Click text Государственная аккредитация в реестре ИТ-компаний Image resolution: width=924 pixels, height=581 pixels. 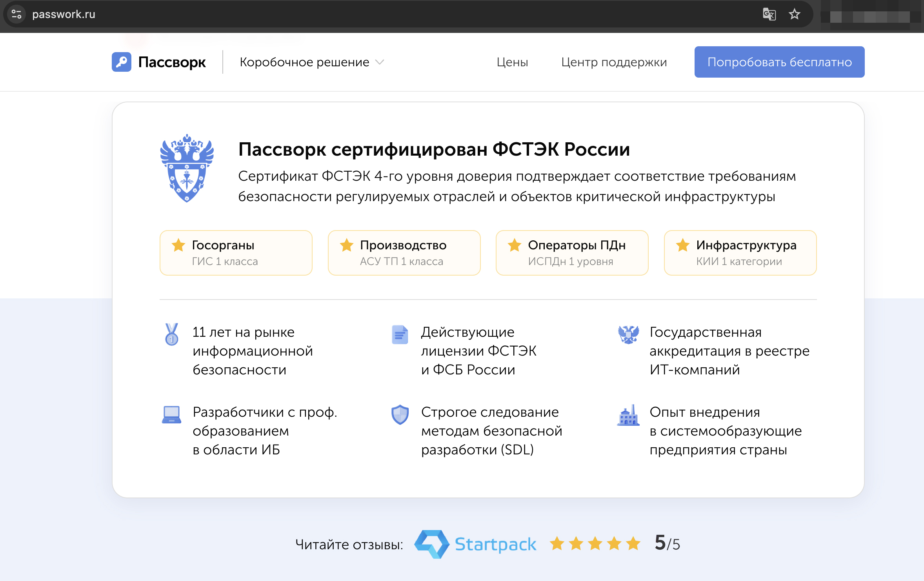coord(729,351)
